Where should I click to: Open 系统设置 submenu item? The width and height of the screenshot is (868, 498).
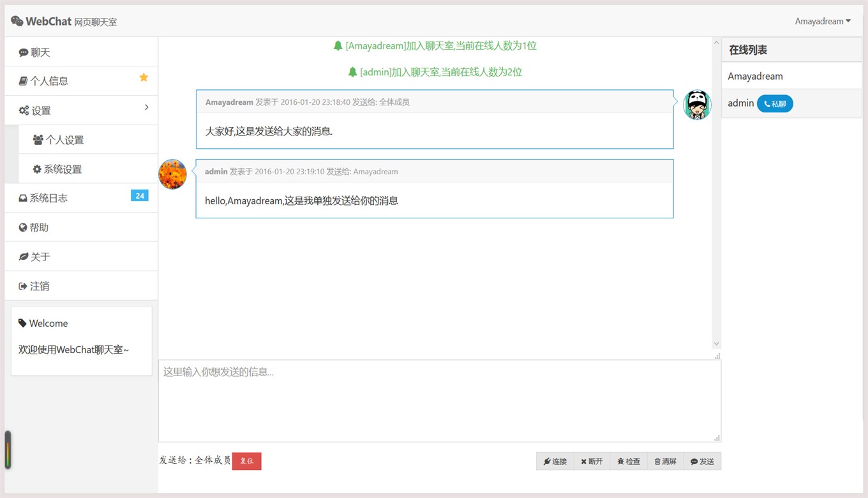point(88,169)
